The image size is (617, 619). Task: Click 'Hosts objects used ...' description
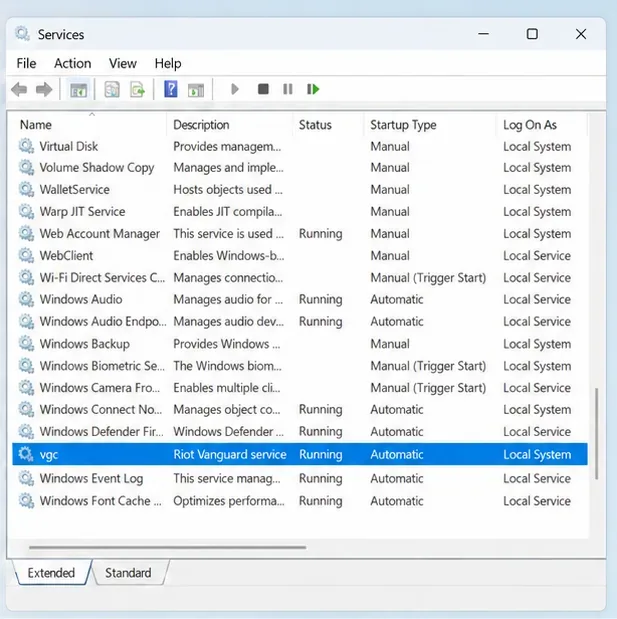point(228,189)
